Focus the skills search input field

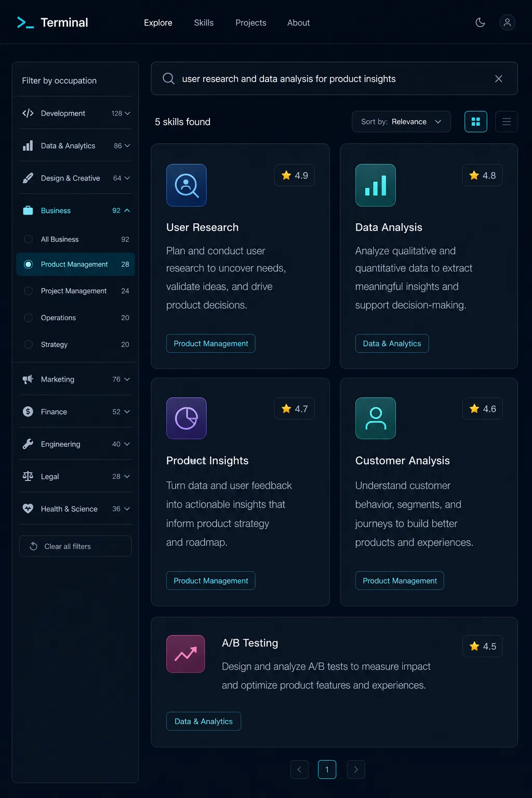[x=334, y=78]
